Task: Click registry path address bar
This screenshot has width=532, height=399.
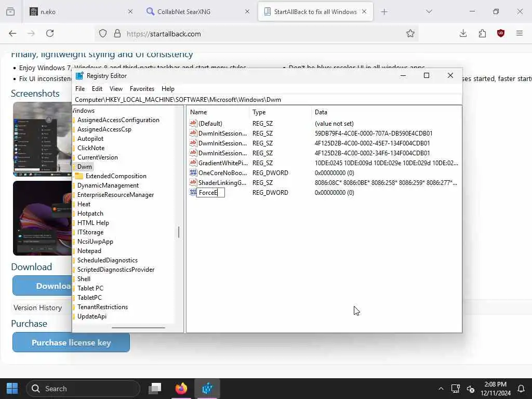Action: [x=267, y=100]
